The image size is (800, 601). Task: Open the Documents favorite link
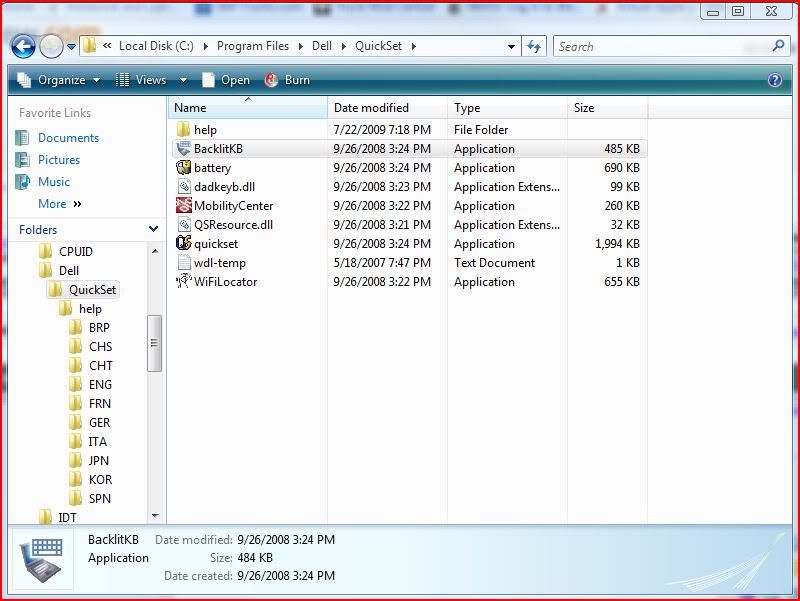coord(68,138)
